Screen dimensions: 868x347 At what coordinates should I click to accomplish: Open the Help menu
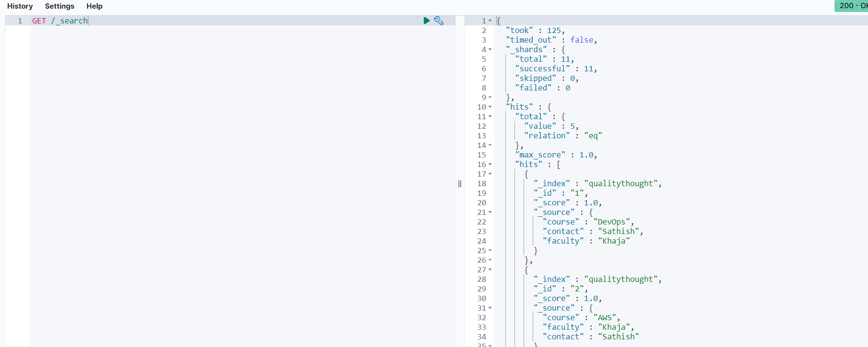coord(94,6)
